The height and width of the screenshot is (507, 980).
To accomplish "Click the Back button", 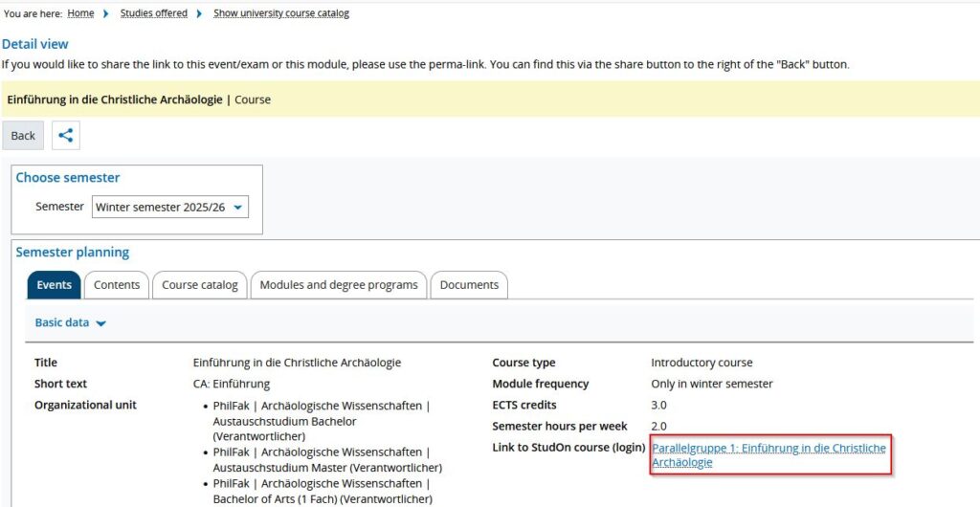I will (23, 136).
